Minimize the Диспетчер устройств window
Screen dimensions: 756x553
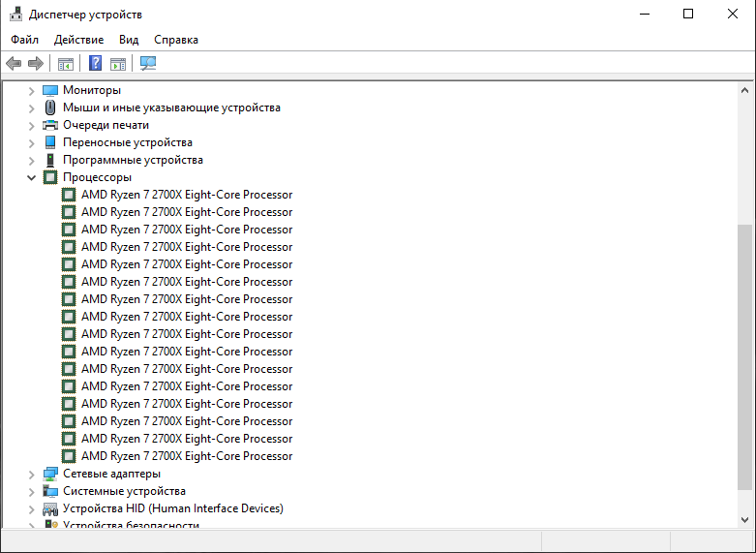point(645,14)
